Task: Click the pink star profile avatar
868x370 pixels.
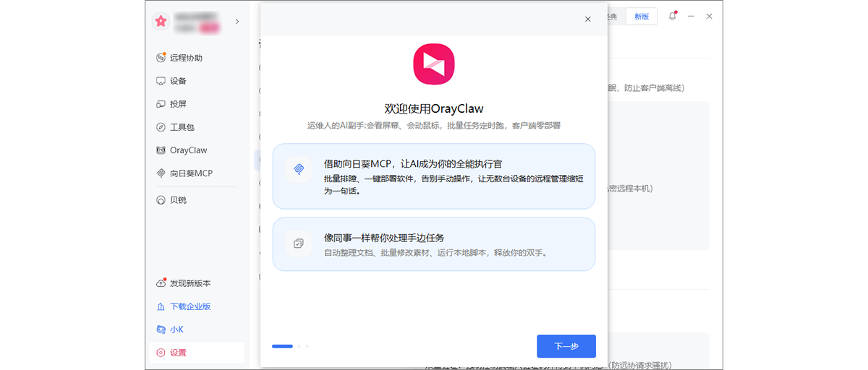Action: (161, 21)
